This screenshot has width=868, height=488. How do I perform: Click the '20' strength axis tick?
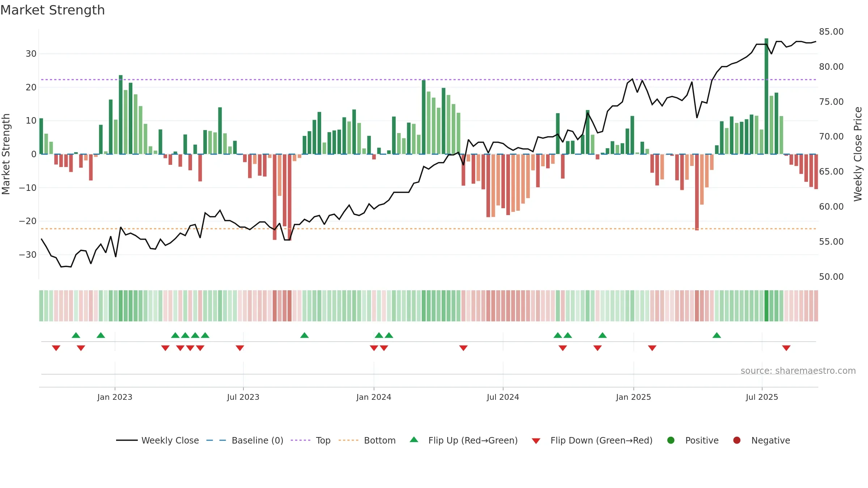(x=31, y=87)
